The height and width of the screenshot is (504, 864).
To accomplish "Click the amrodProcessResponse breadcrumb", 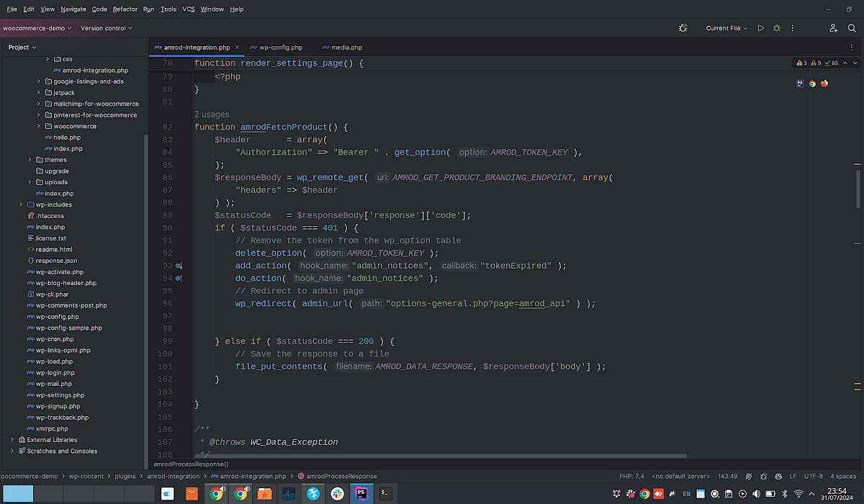I will pos(337,477).
